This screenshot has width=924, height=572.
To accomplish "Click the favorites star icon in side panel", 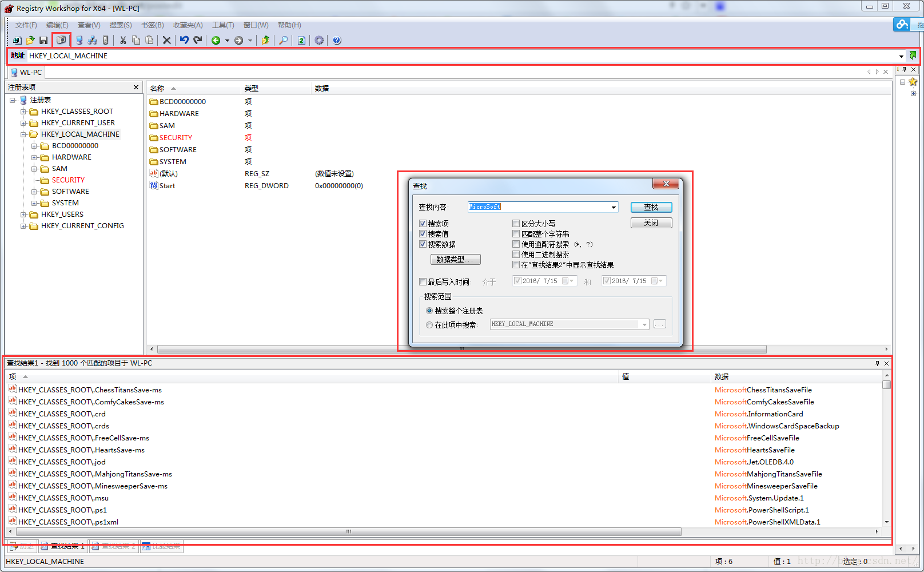I will pyautogui.click(x=913, y=82).
